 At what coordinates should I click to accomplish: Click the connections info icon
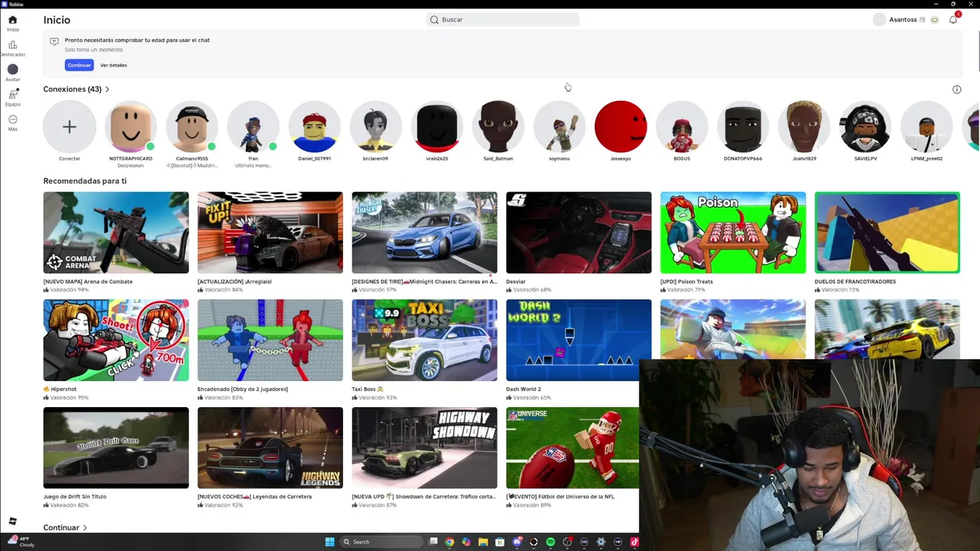956,90
